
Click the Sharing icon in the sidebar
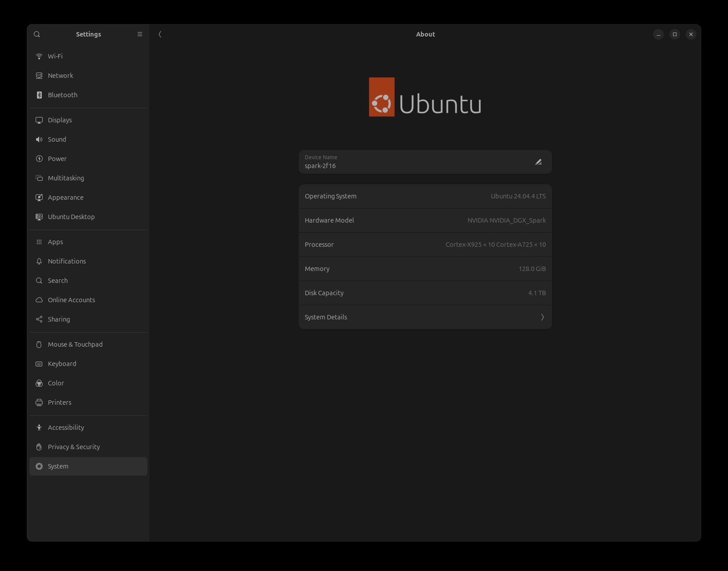pos(39,319)
